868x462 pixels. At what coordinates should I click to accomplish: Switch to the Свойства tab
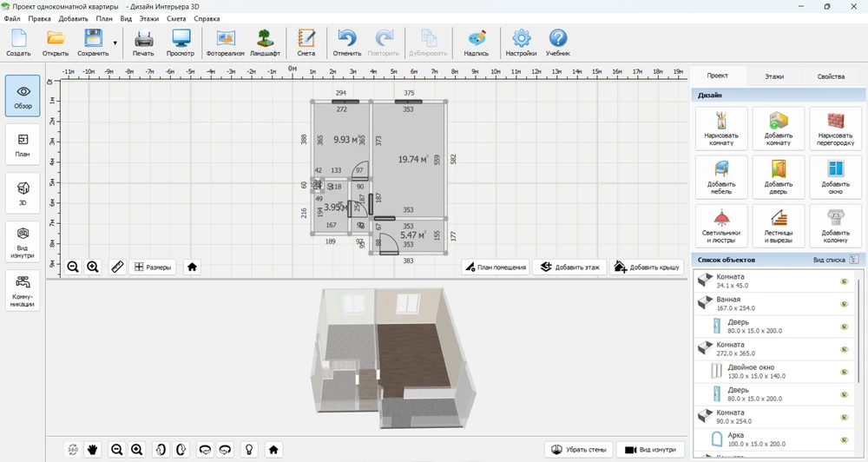point(830,76)
